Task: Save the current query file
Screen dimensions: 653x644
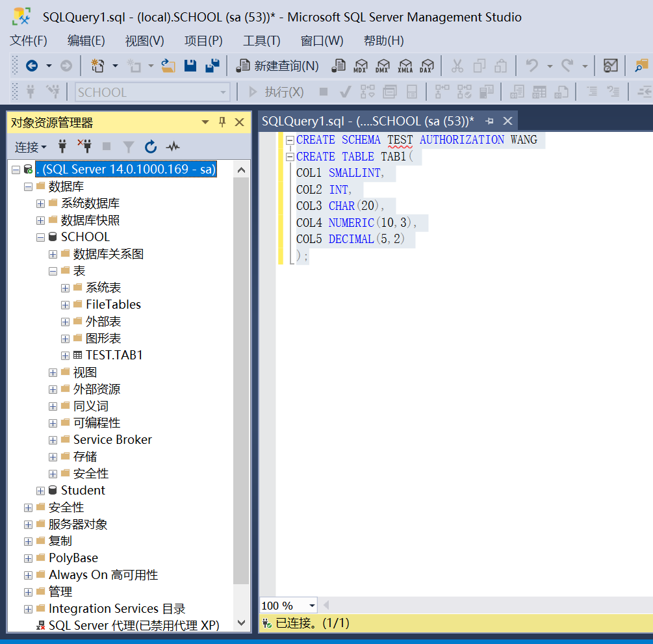Action: (190, 66)
